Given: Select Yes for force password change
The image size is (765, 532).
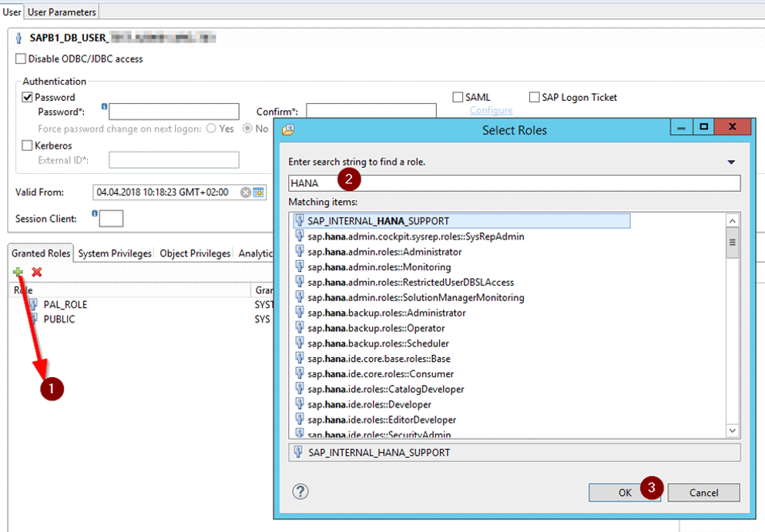Looking at the screenshot, I should pyautogui.click(x=211, y=129).
